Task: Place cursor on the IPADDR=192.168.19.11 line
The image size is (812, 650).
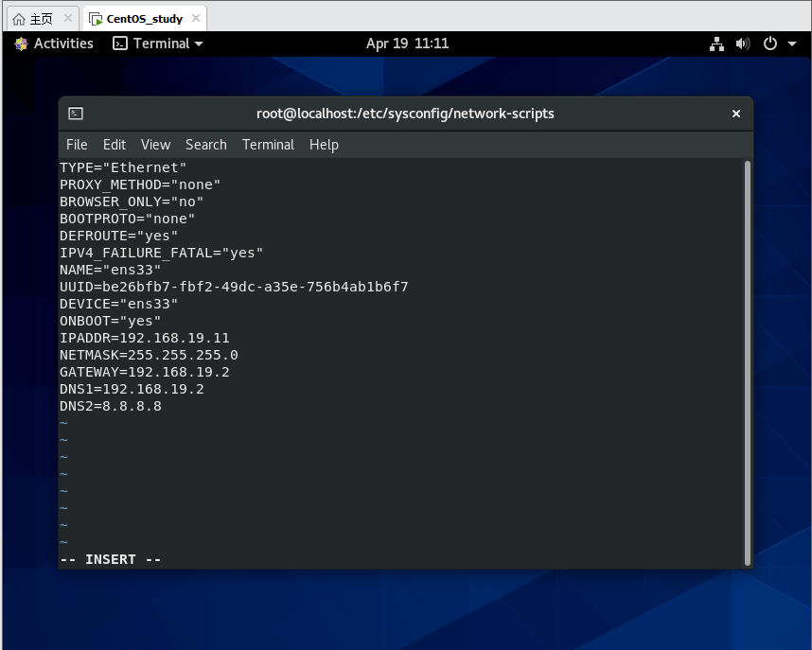Action: point(145,338)
